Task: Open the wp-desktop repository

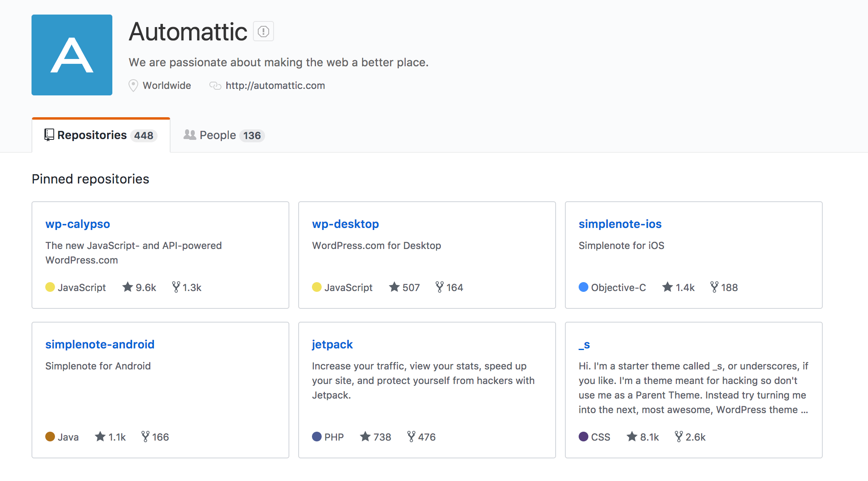Action: click(x=346, y=224)
